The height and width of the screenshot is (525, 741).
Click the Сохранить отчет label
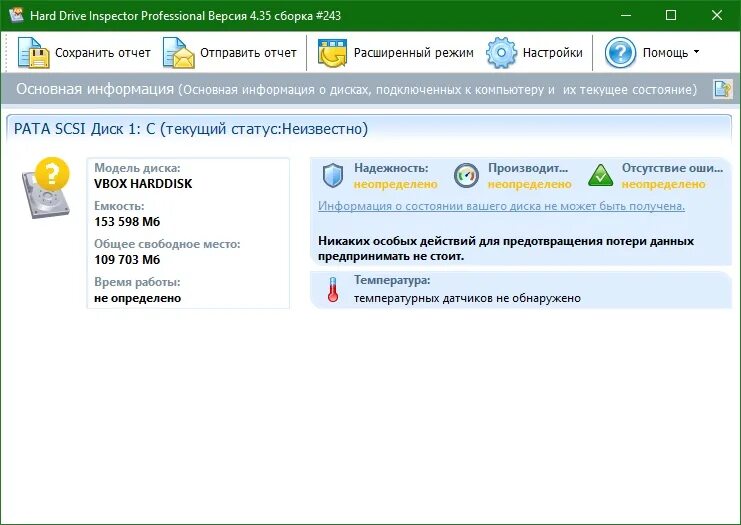[x=103, y=52]
